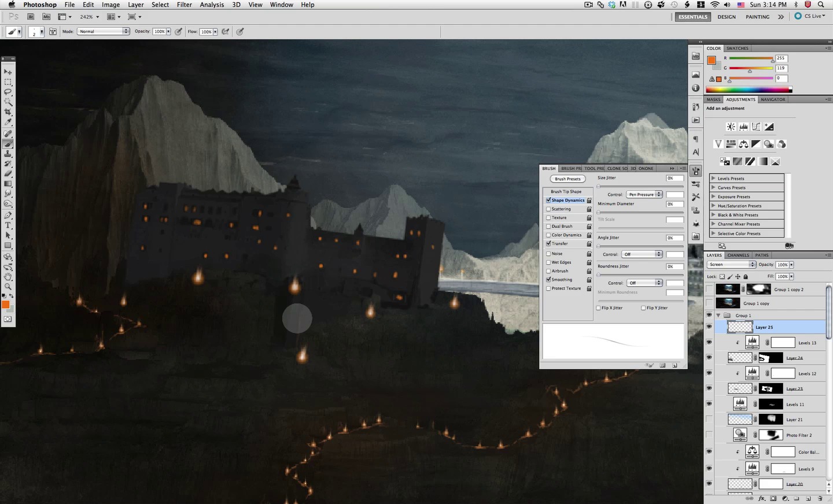This screenshot has width=833, height=504.
Task: Expand Curves Presets
Action: (713, 187)
